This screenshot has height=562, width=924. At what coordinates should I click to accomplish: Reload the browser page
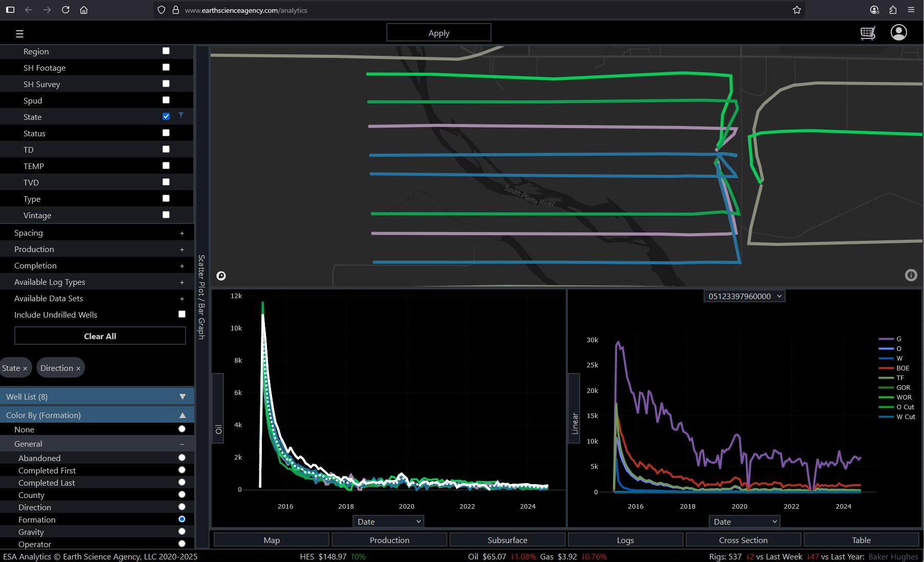(x=66, y=10)
